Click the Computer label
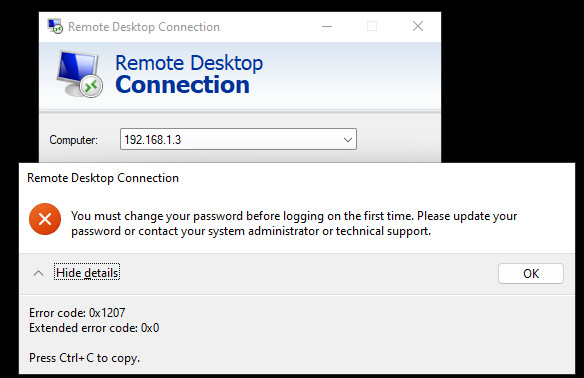 pyautogui.click(x=73, y=140)
